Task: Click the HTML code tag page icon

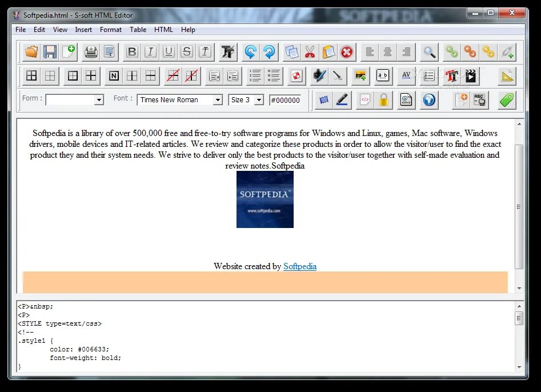Action: point(364,100)
